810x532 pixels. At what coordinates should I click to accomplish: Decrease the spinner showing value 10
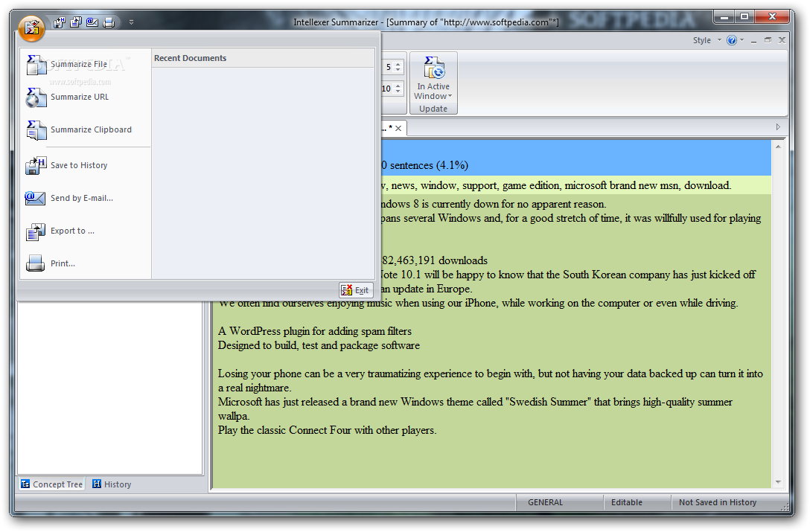[398, 92]
